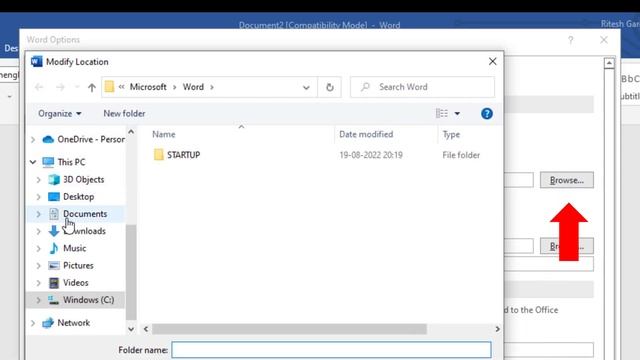The height and width of the screenshot is (360, 640).
Task: Click Word in the address path
Action: (x=193, y=87)
